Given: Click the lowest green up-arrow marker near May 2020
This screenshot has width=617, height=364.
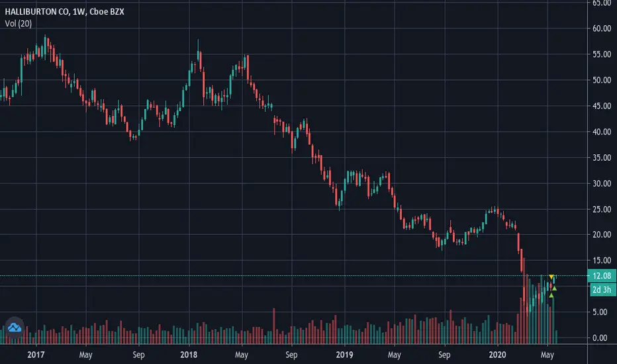Looking at the screenshot, I should [x=551, y=295].
